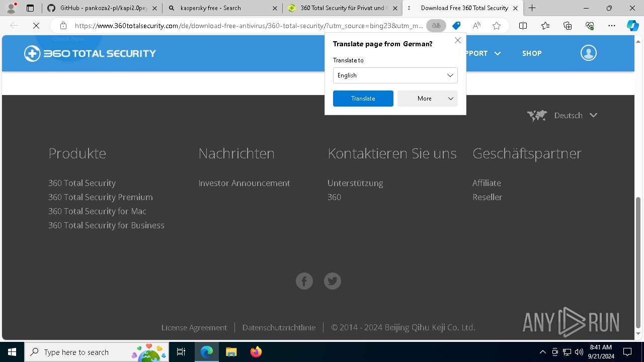Open the Investor Announcement link
This screenshot has width=644, height=362.
pos(245,183)
